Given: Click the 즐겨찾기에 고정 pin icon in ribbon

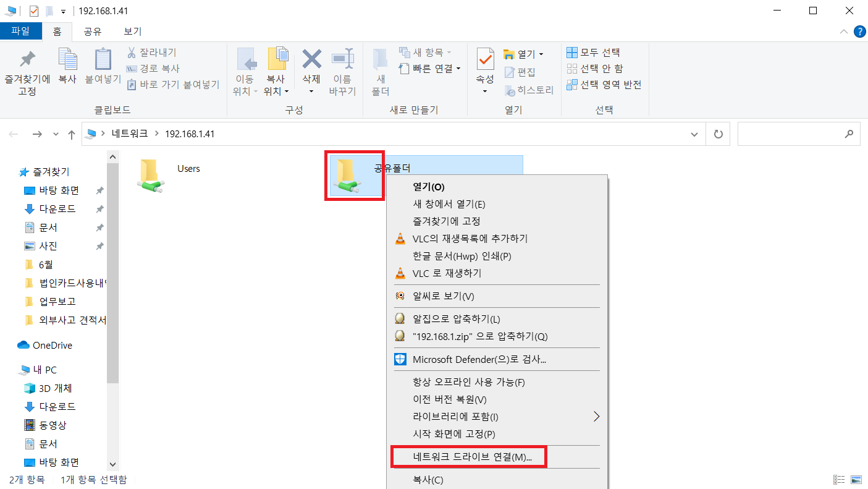Looking at the screenshot, I should (27, 59).
